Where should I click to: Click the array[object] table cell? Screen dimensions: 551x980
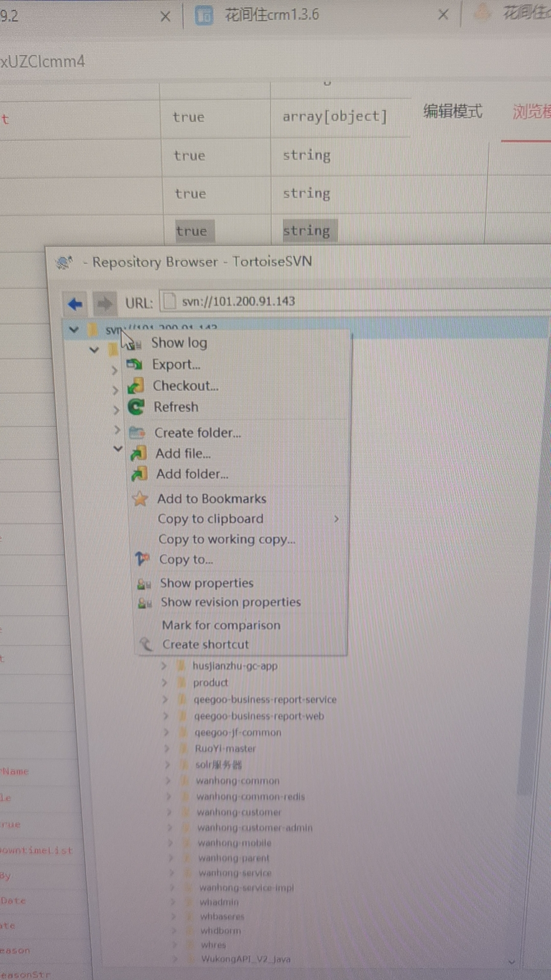(x=335, y=117)
